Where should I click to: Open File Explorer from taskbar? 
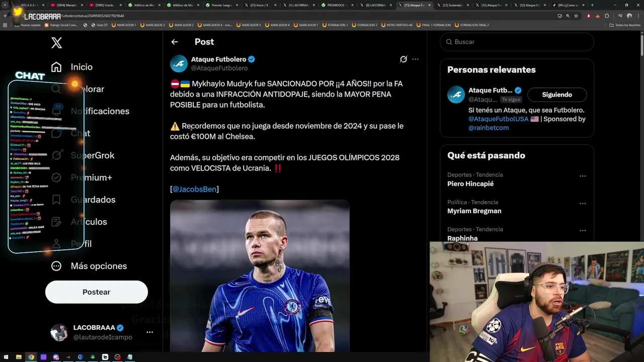[19, 357]
